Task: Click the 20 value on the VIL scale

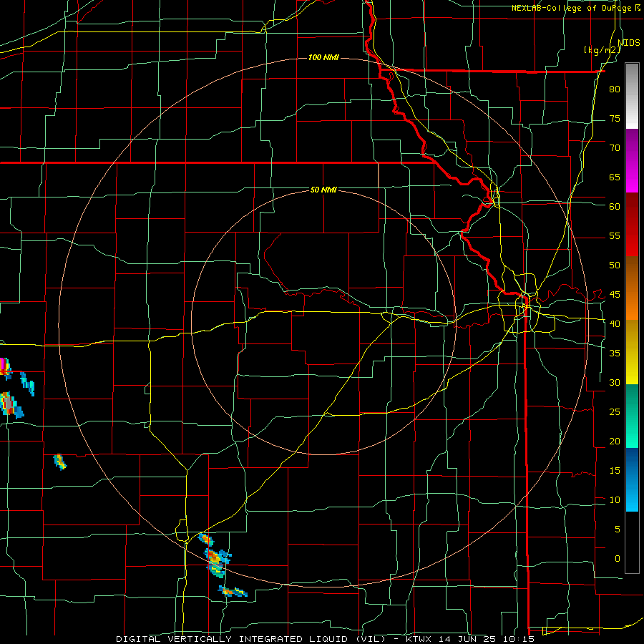Action: point(615,441)
